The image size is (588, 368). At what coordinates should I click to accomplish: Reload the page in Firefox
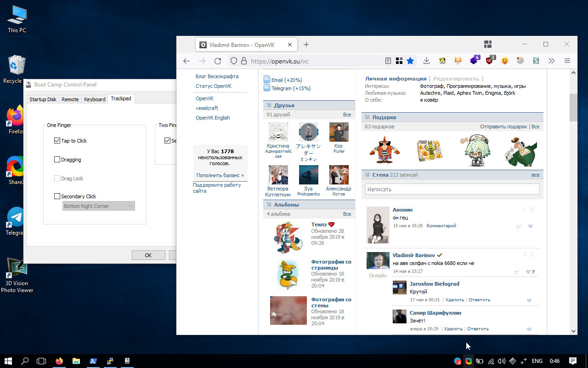218,61
